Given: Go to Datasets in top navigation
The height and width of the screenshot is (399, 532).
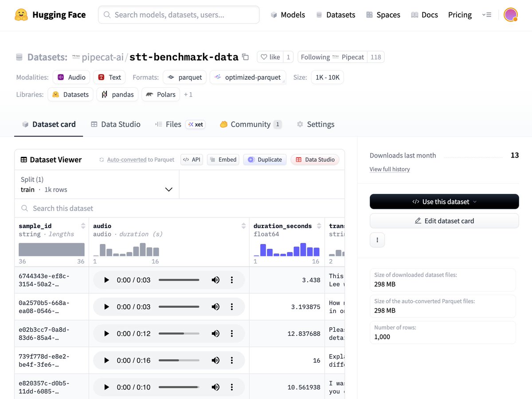Looking at the screenshot, I should [x=336, y=15].
